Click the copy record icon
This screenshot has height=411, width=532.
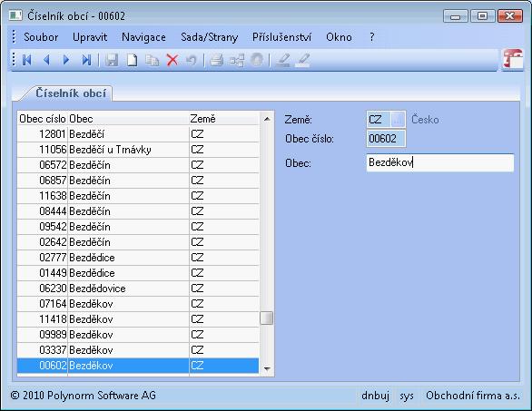[x=152, y=60]
